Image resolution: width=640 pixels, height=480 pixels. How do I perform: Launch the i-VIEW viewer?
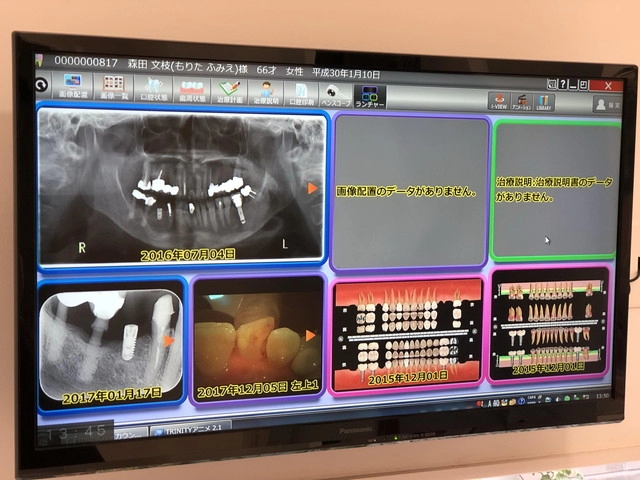[x=499, y=101]
